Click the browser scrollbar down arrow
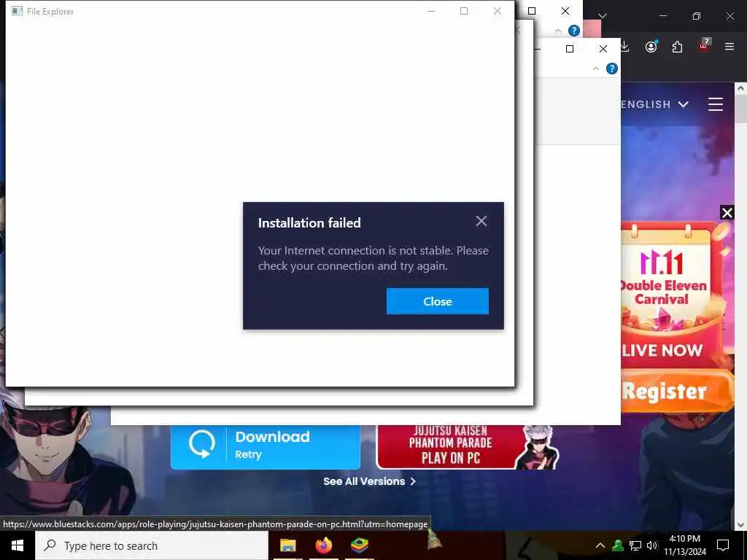This screenshot has width=747, height=560. pyautogui.click(x=740, y=525)
